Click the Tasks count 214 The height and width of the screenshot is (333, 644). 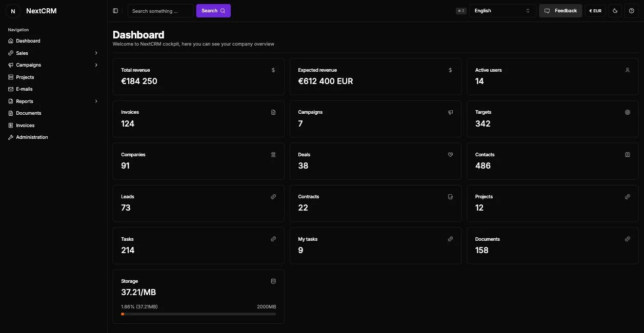[x=128, y=250]
